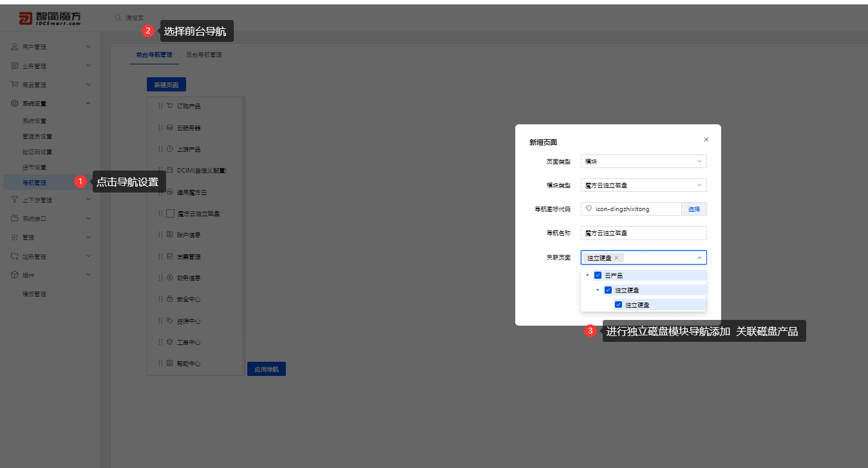Click the tag icon beside 资源中心
The height and width of the screenshot is (468, 868).
click(170, 321)
